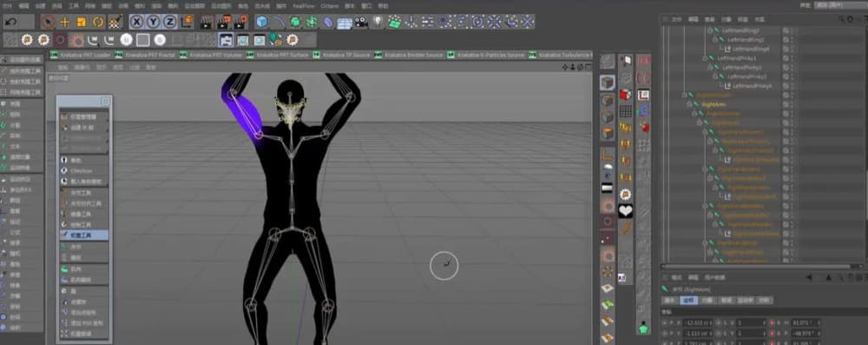Image resolution: width=868 pixels, height=345 pixels.
Task: Open the purple Deformer objects icon
Action: tap(328, 22)
